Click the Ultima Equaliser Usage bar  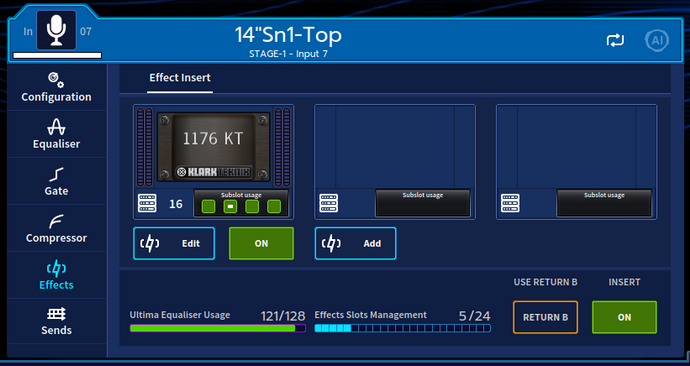(x=217, y=328)
